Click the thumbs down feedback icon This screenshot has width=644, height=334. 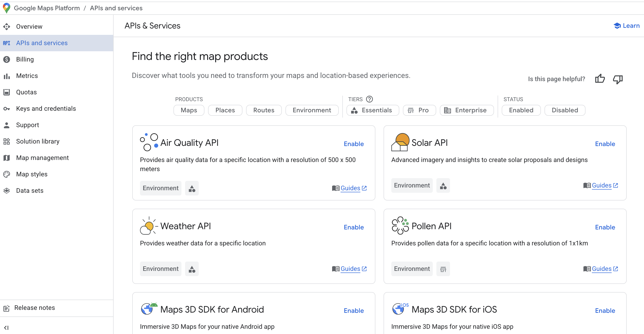pyautogui.click(x=618, y=79)
